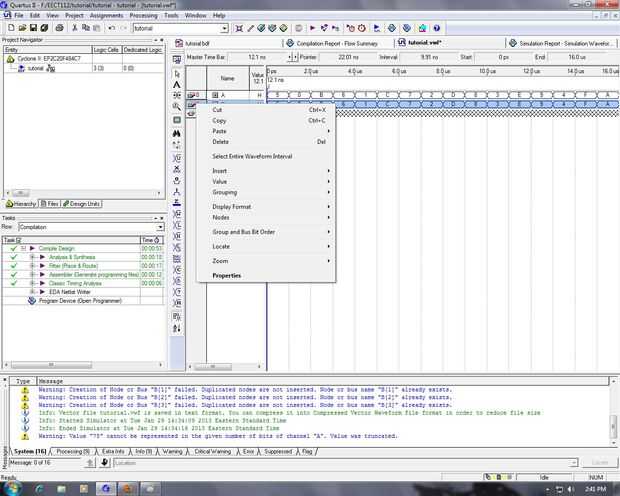Switch to the Design Units tab
Screen dimensions: 620x496
click(81, 204)
